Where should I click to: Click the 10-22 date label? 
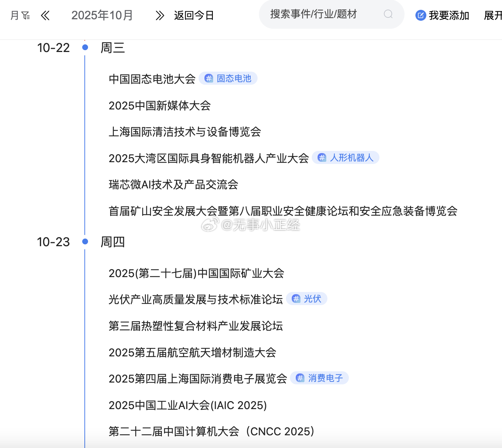[53, 48]
